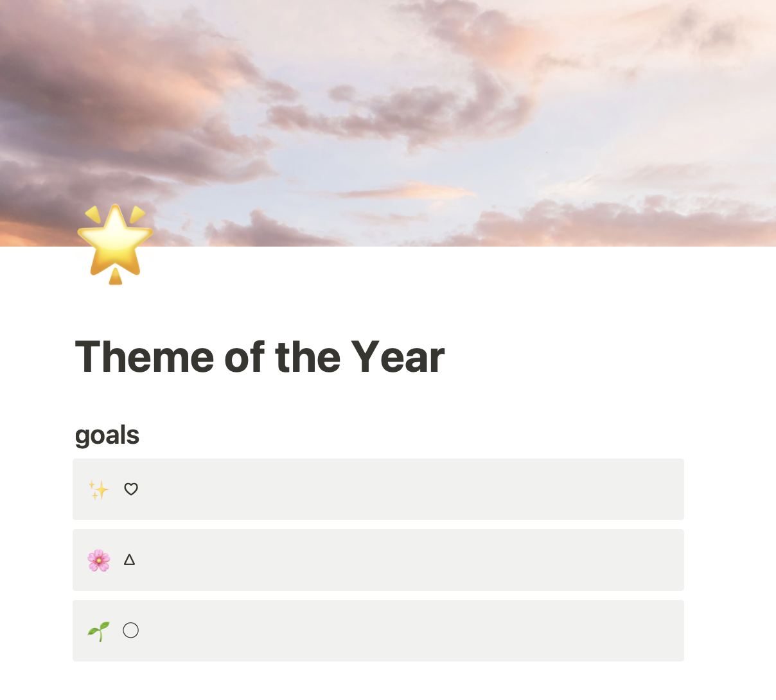The width and height of the screenshot is (776, 700).
Task: Click the cherry blossom emoji on the second callout
Action: tap(100, 559)
